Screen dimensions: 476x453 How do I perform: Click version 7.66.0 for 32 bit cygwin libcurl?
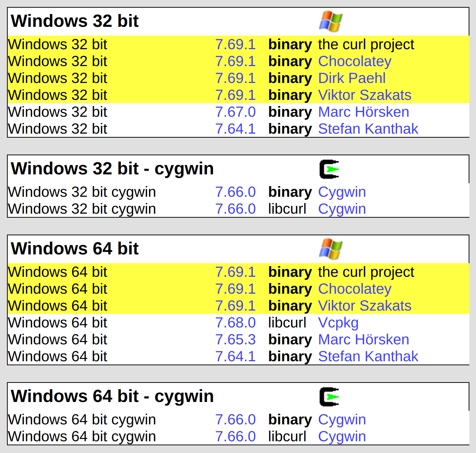tap(235, 209)
